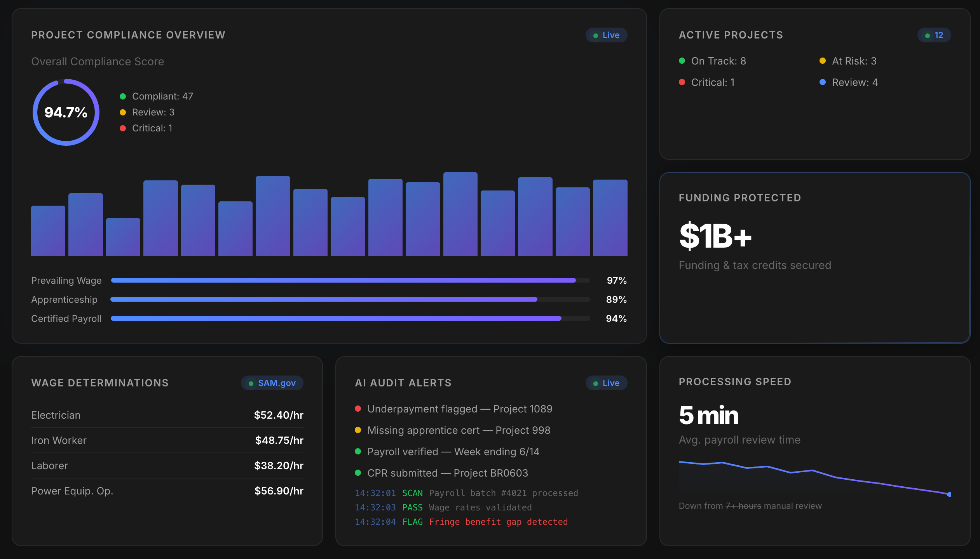Screen dimensions: 980x559
Task: Click the 97% Prevailing Wage value
Action: [x=617, y=280]
